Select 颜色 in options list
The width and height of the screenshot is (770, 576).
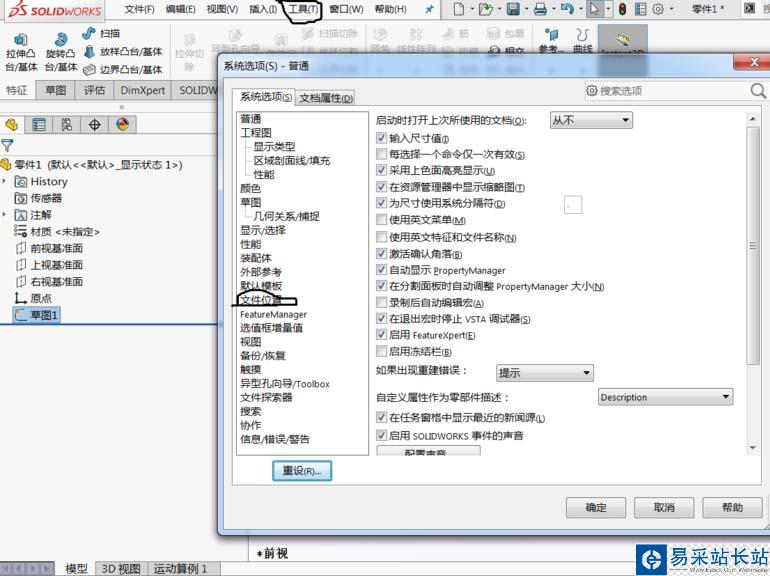point(250,189)
